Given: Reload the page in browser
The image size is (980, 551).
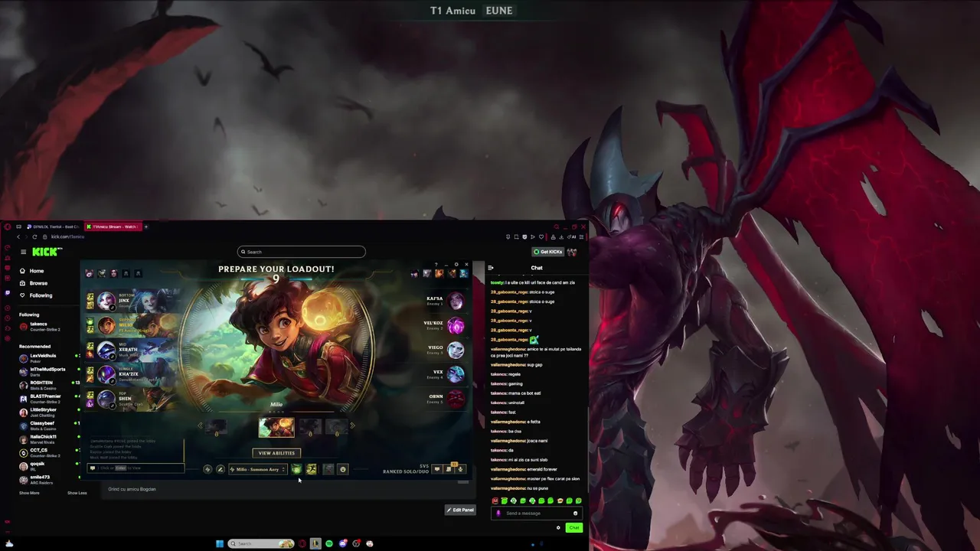Looking at the screenshot, I should [x=34, y=236].
